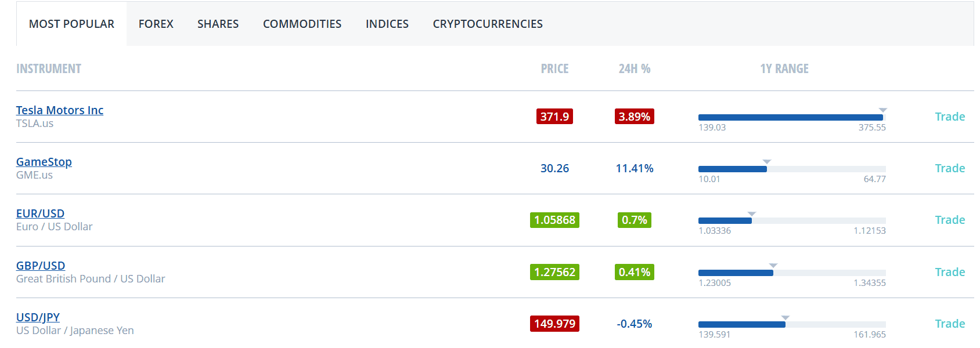Click USD/JPY's 1Y high value 161.965
980x348 pixels.
(870, 335)
